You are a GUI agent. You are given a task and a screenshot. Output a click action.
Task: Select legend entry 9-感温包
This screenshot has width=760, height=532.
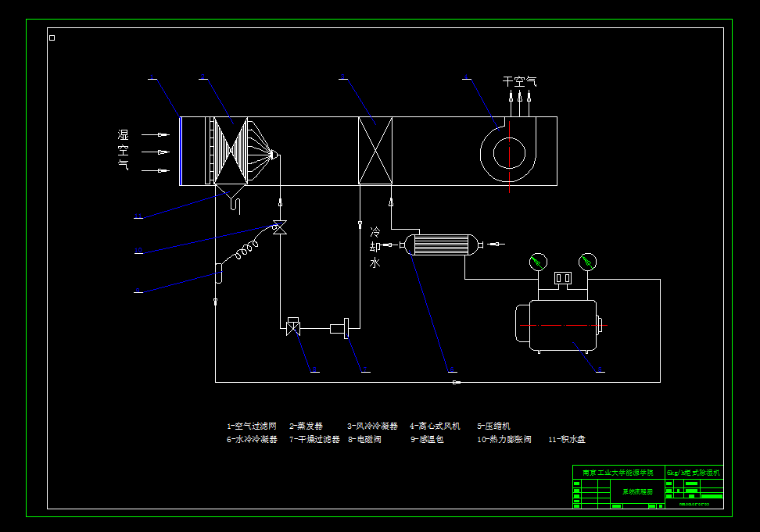(427, 439)
